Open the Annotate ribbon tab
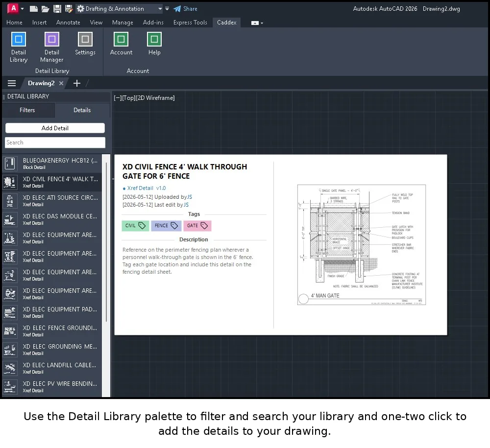490x448 pixels. coord(68,23)
